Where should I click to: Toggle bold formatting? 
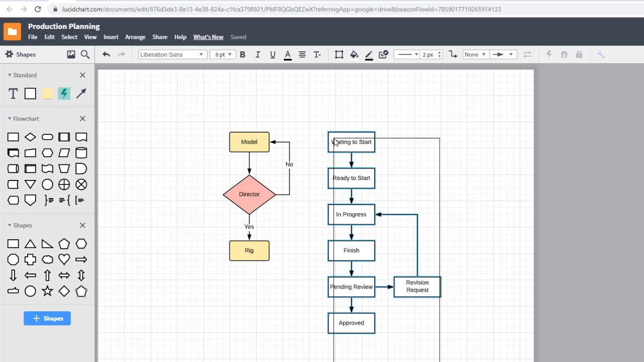(243, 54)
